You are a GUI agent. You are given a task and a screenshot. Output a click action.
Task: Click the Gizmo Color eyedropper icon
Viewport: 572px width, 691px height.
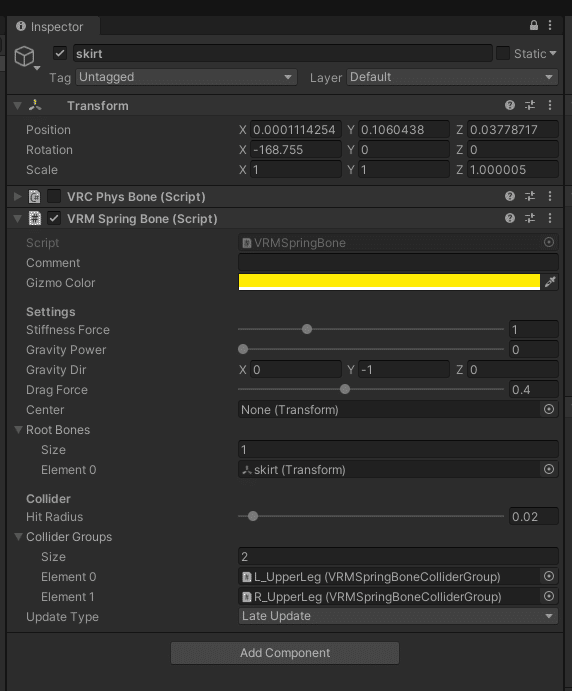[550, 282]
